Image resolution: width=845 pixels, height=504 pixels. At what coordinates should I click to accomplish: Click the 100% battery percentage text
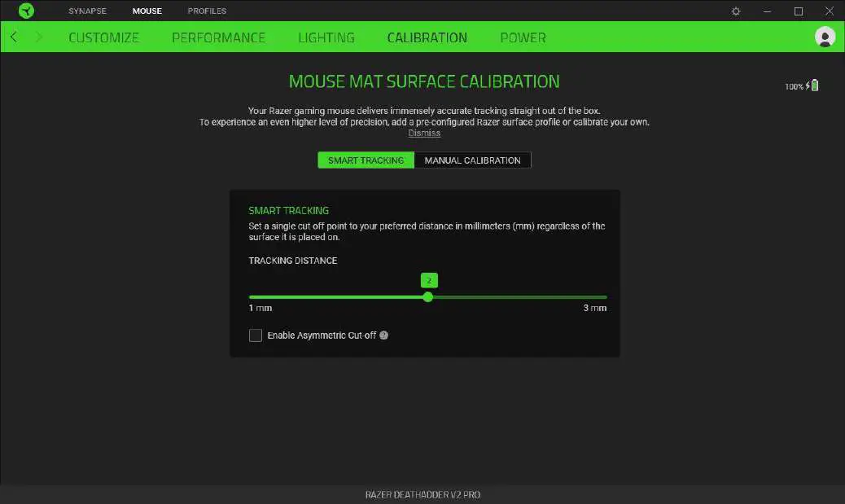point(794,87)
